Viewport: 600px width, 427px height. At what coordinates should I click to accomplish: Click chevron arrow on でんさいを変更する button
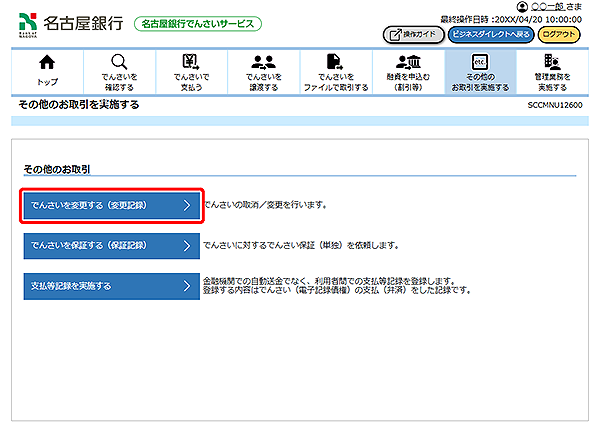click(x=186, y=205)
